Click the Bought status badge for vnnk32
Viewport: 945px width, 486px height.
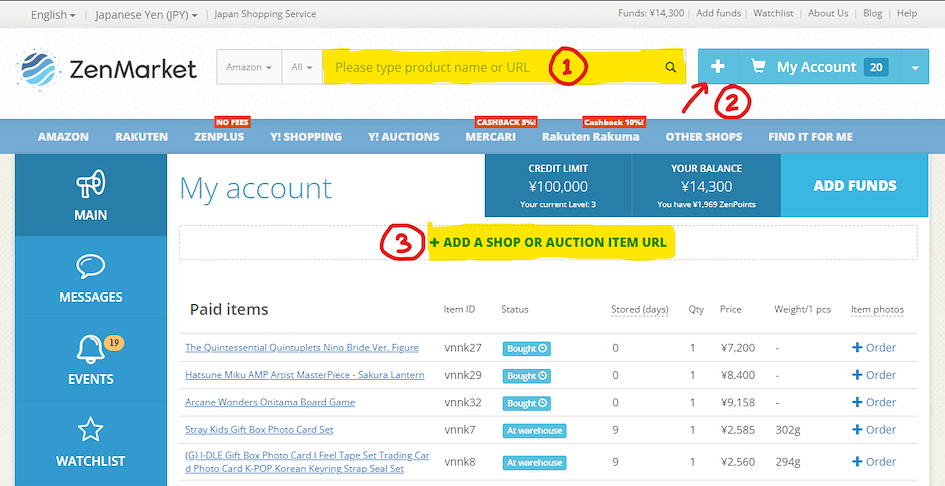click(x=527, y=403)
